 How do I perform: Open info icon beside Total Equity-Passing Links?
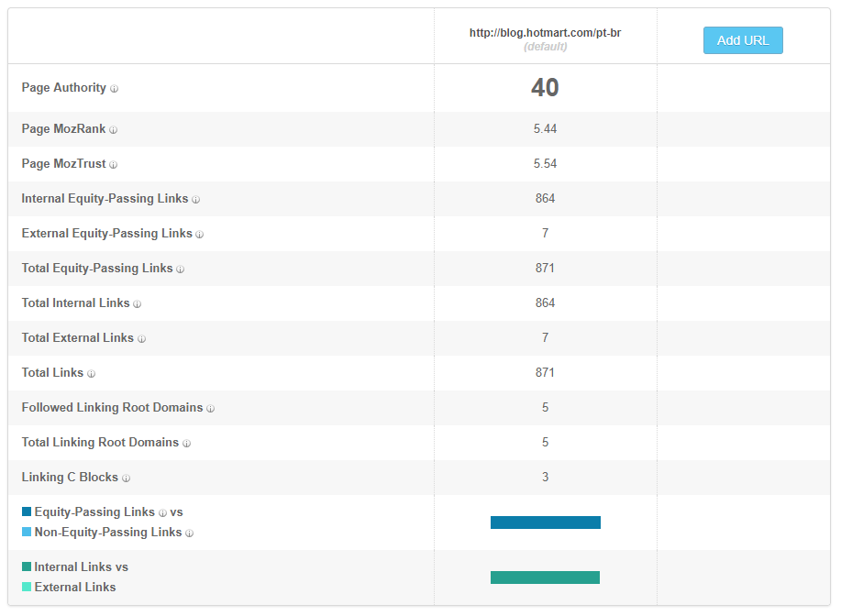180,269
